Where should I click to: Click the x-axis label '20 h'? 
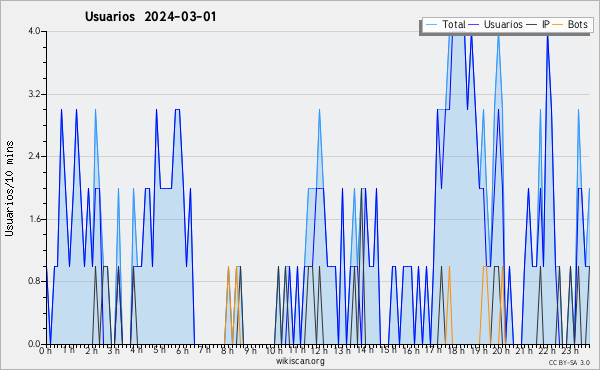[501, 351]
